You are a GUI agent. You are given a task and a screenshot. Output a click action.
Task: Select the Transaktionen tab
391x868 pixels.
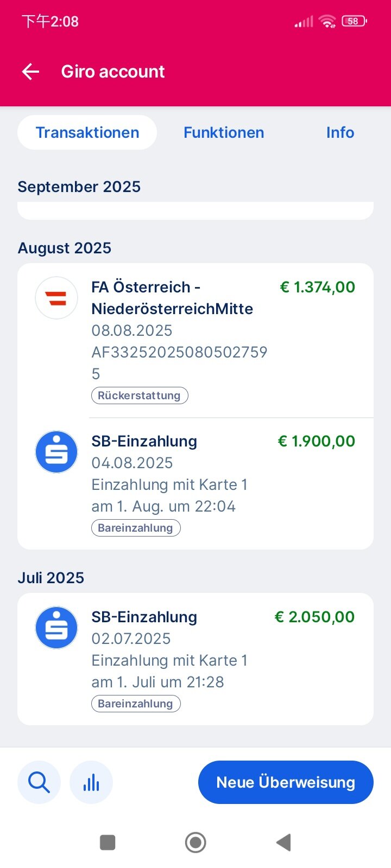87,132
